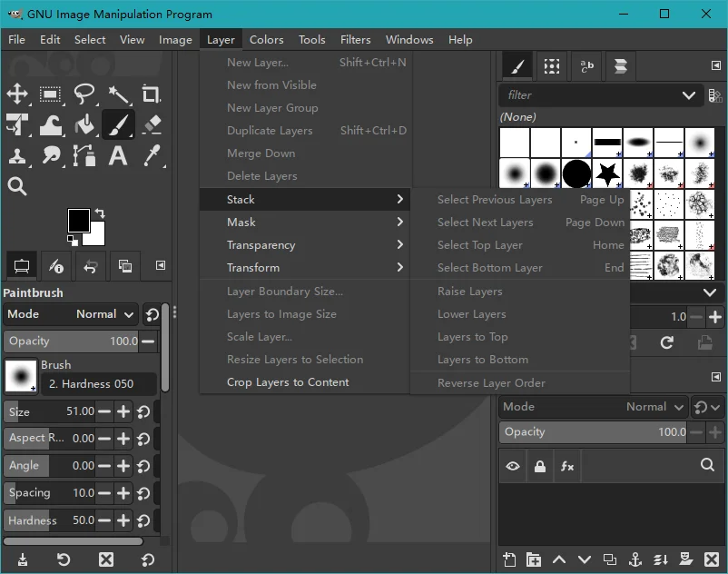Select the Zoom magnifier tool
Screen dimensions: 728x574
point(17,186)
